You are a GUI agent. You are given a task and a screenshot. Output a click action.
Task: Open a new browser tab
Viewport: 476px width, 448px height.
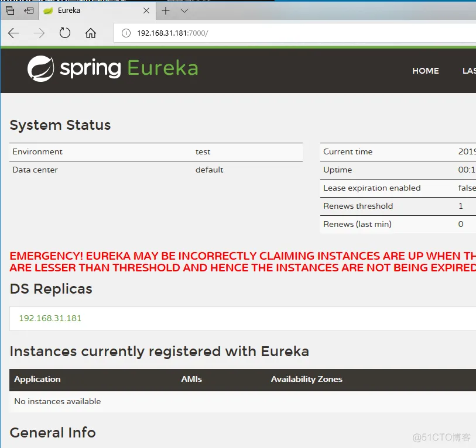166,11
